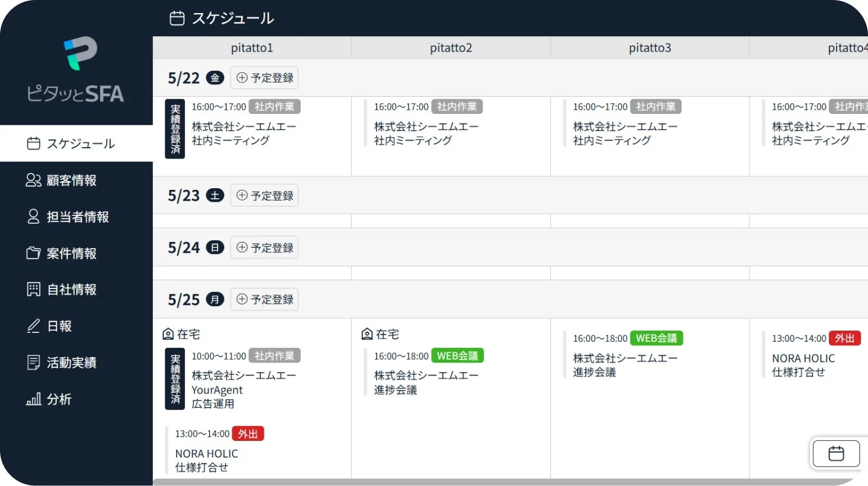Click the horizontal scrollbar at the bottom

(504, 482)
